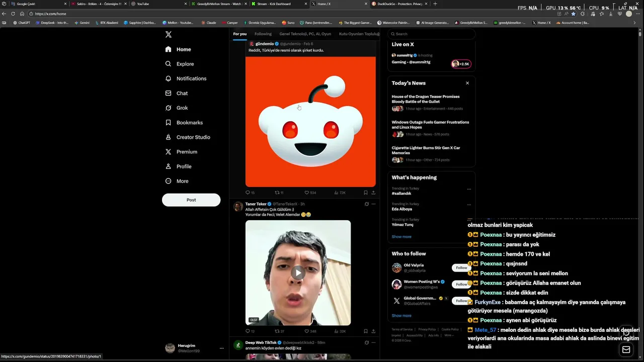Click the Search input field on X

(432, 34)
